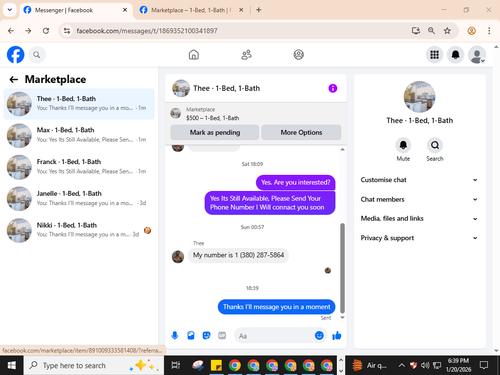Open Task View on the taskbar
This screenshot has height=375, width=500.
(176, 365)
